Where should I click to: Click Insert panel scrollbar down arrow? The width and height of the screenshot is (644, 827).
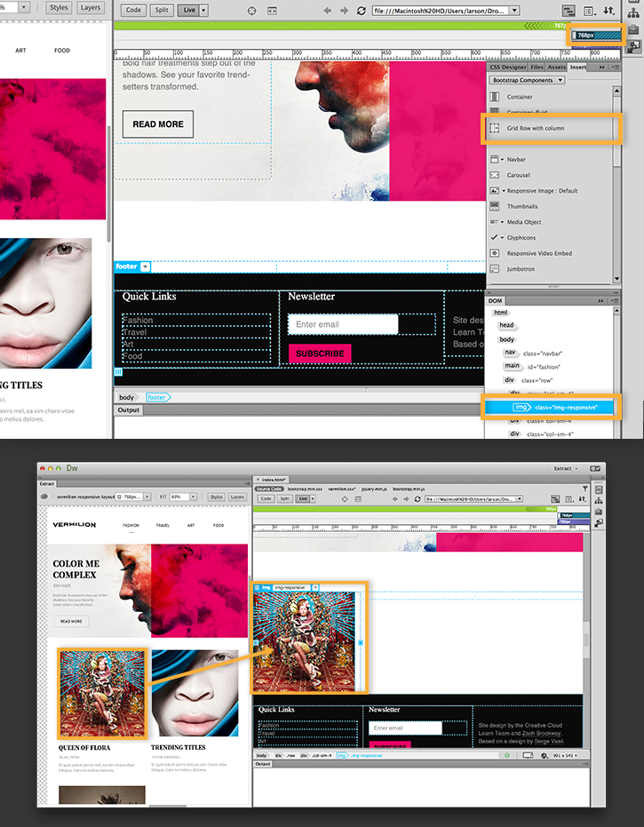point(616,279)
